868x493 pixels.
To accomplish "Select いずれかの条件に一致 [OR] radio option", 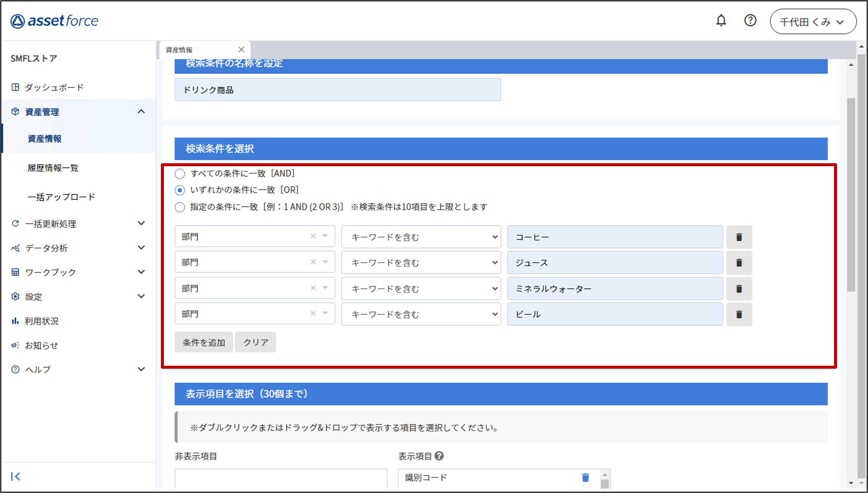I will tap(180, 190).
